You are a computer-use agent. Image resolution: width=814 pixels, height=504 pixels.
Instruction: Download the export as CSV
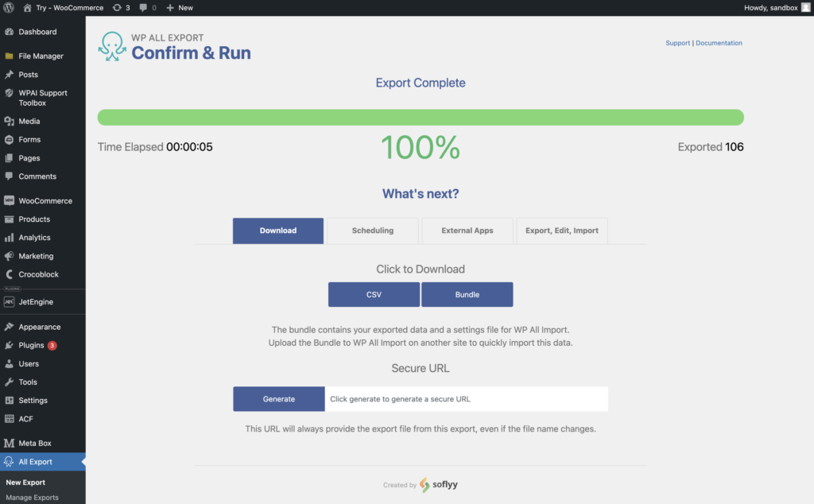[x=374, y=294]
